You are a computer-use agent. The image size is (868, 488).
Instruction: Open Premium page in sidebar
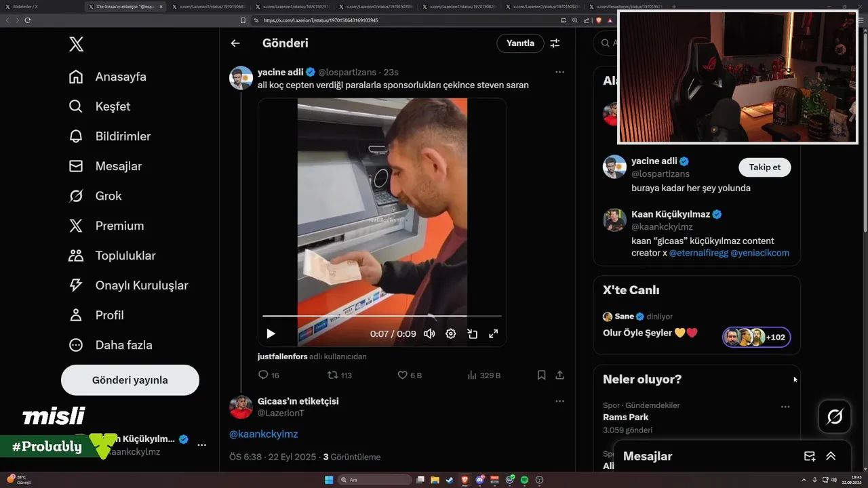tap(106, 226)
